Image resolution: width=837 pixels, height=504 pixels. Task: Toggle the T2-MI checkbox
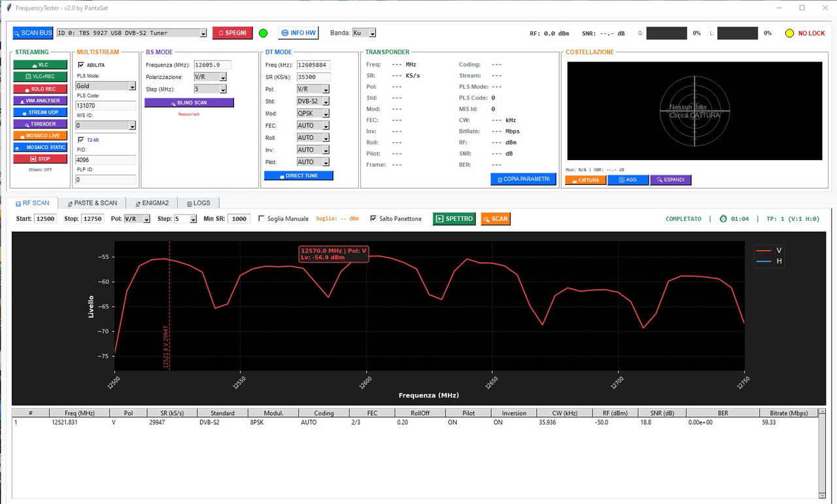pos(81,140)
